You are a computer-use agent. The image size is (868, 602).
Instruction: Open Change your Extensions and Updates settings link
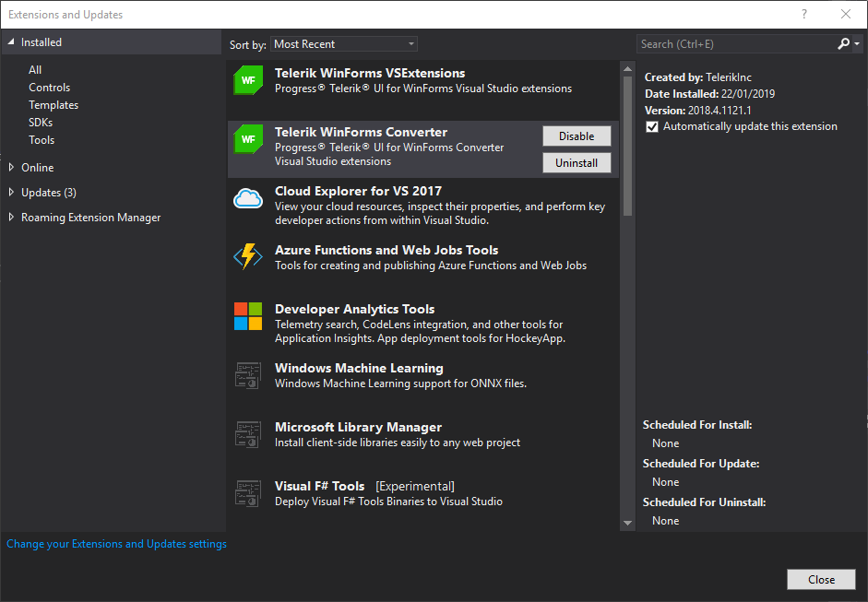[x=116, y=543]
